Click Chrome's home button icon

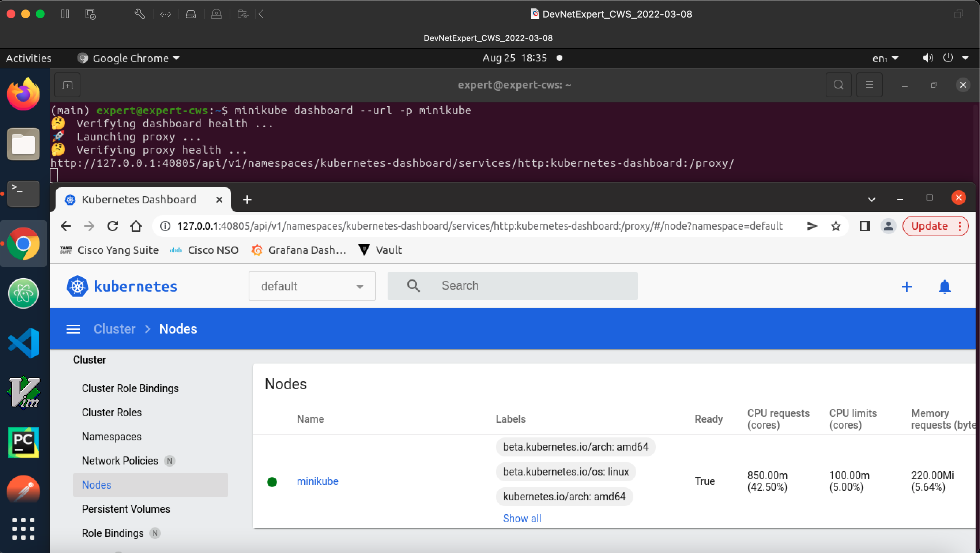click(136, 226)
